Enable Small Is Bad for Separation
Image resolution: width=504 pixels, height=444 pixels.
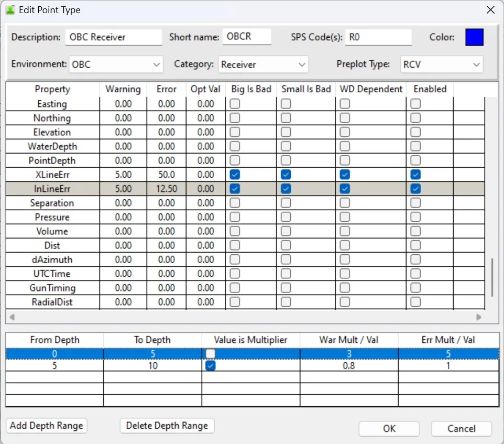(286, 203)
